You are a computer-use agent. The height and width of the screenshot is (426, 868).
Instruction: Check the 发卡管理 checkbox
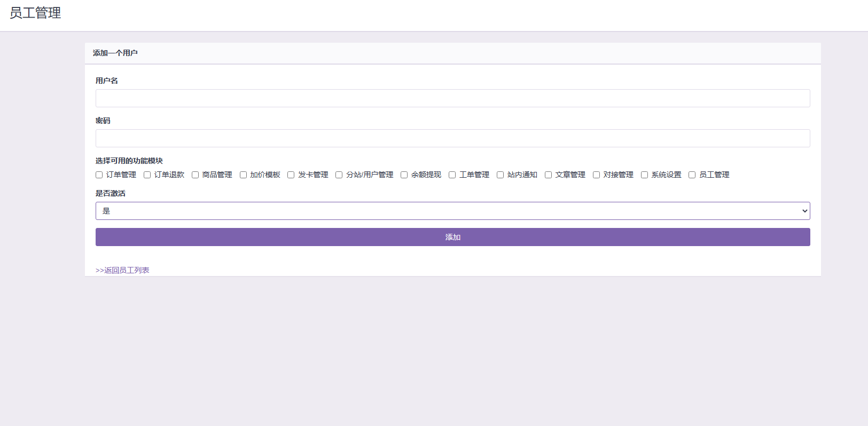tap(291, 175)
